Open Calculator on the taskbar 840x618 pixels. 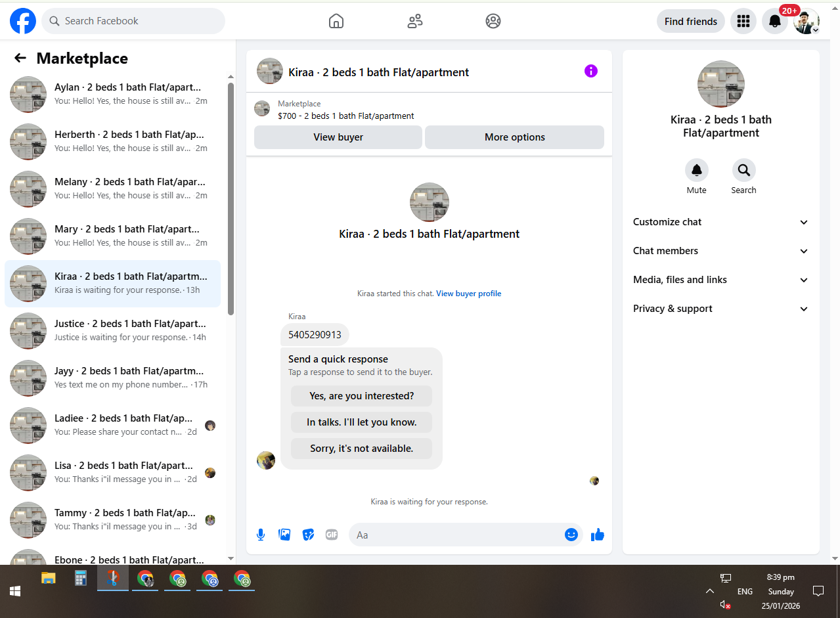[x=81, y=579]
